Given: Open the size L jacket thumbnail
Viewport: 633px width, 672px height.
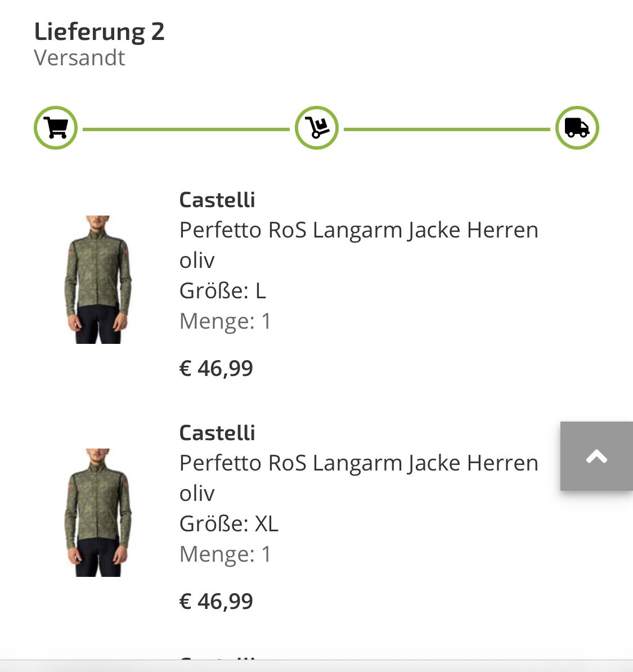Looking at the screenshot, I should (98, 279).
